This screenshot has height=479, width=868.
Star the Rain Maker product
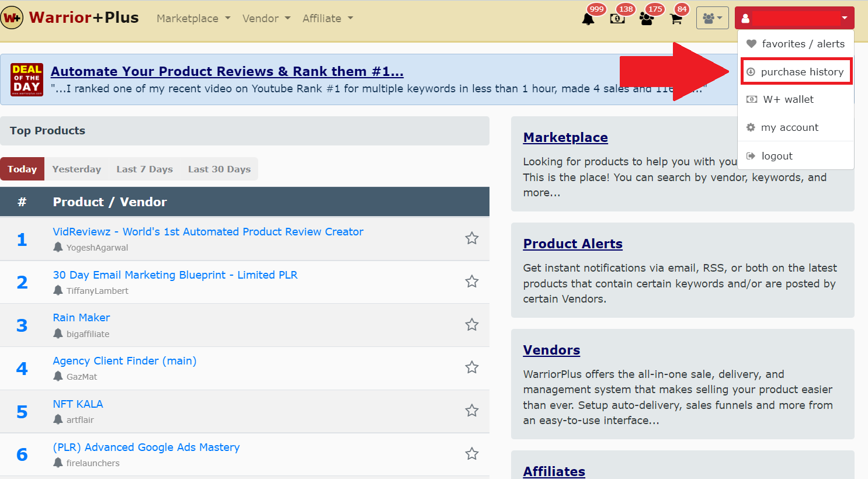472,325
